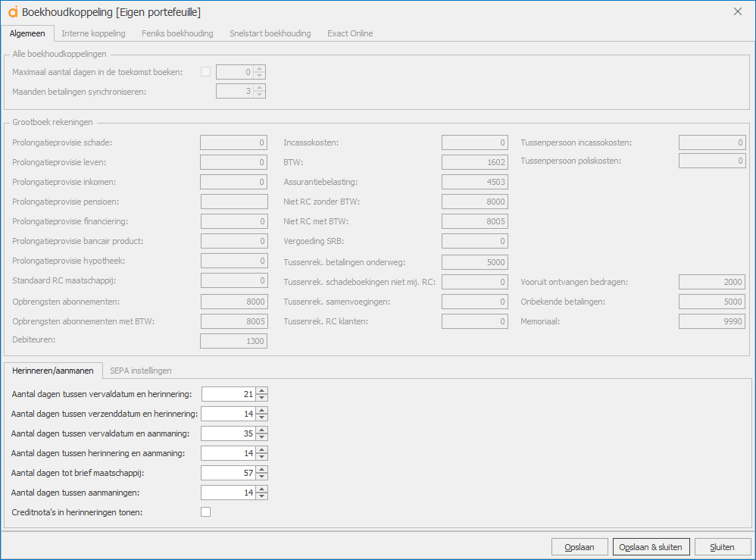Image resolution: width=756 pixels, height=560 pixels.
Task: Open the Interne koppeling tab
Action: pos(93,33)
